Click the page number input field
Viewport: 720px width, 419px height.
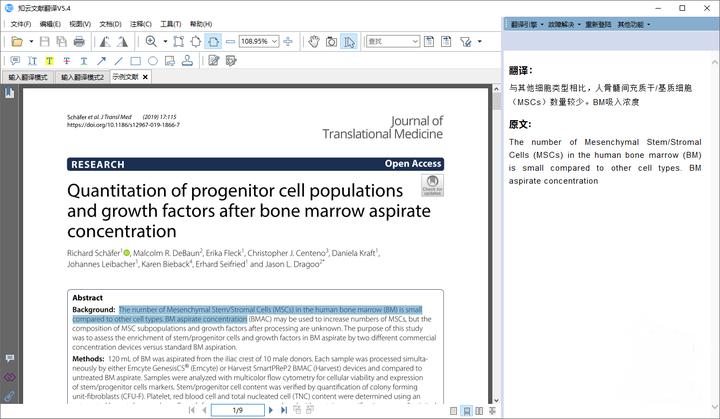click(237, 410)
